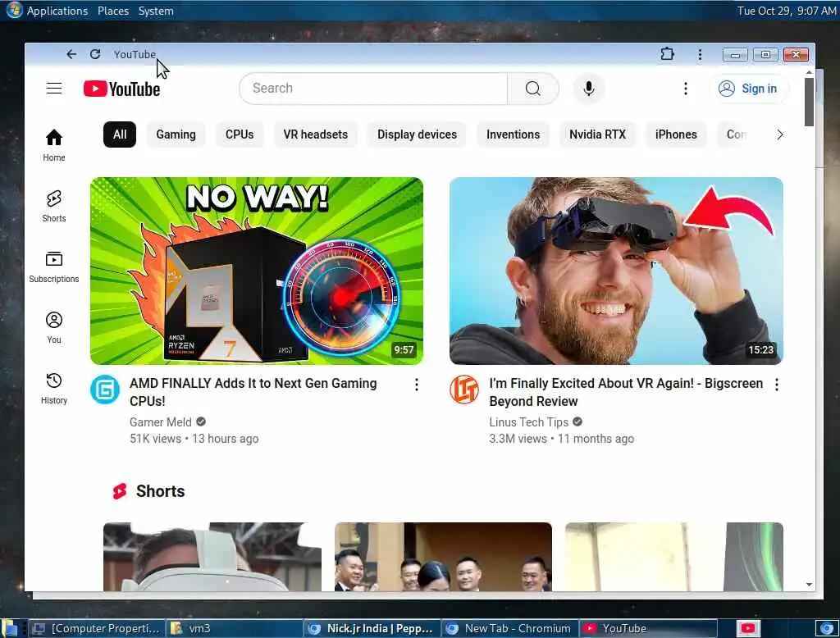Screen dimensions: 840x638
Task: Click the Search input field
Action: (373, 89)
